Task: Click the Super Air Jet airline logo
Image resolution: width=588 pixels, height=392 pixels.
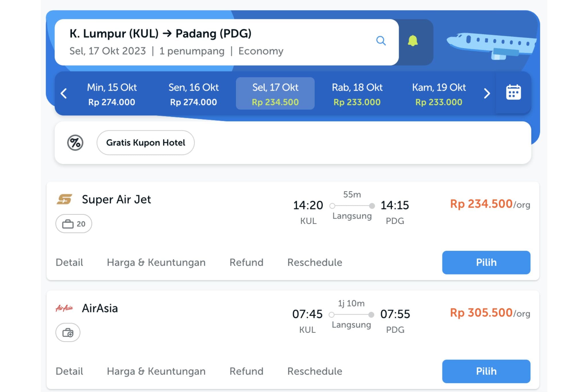Action: [x=64, y=199]
